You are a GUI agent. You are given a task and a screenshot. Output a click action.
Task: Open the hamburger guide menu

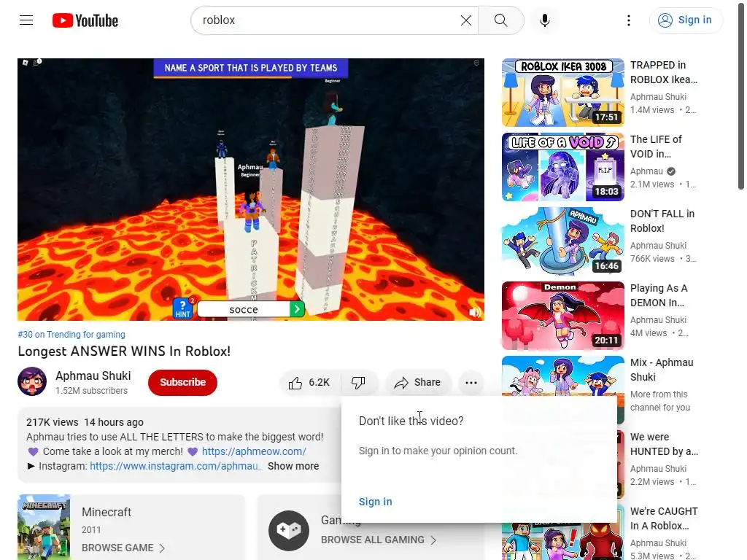tap(26, 20)
